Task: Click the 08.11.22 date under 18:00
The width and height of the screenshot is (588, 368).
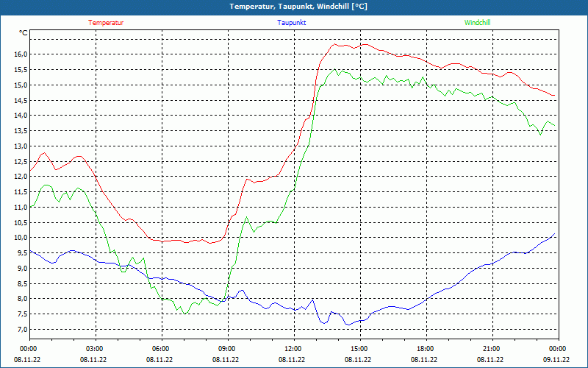Action: click(424, 359)
